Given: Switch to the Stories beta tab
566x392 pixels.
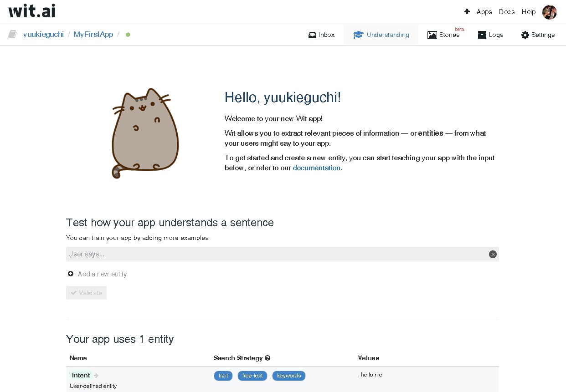Looking at the screenshot, I should click(x=444, y=35).
